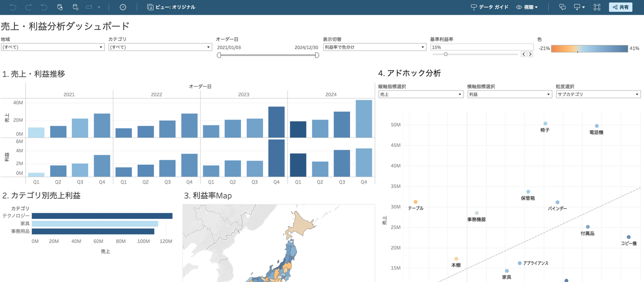Open the カテゴリ filter dropdown

click(x=160, y=47)
